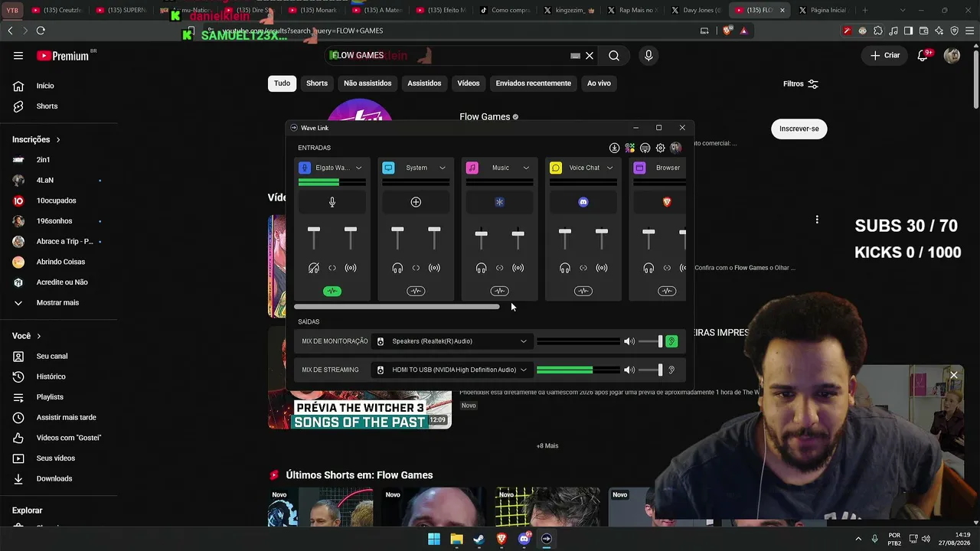Expand Mostrar mais in YouTube subscriptions
Screen dimensions: 980x551
pyautogui.click(x=57, y=302)
